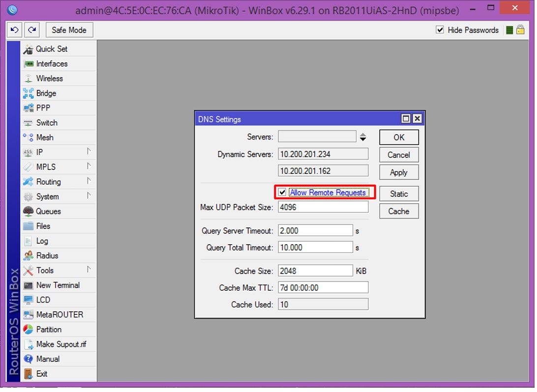Click the undo arrow icon in toolbar
The width and height of the screenshot is (537, 392).
[14, 30]
